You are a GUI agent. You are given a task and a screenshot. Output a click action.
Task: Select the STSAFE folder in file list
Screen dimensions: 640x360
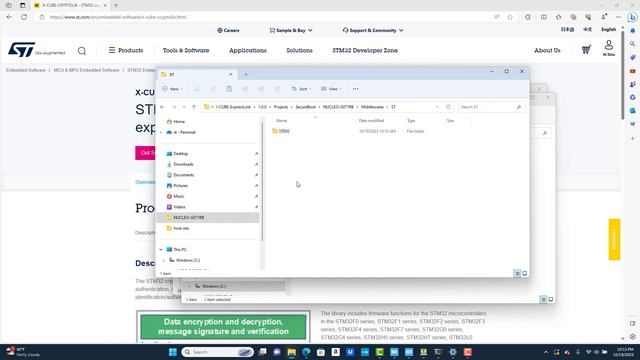[x=281, y=131]
